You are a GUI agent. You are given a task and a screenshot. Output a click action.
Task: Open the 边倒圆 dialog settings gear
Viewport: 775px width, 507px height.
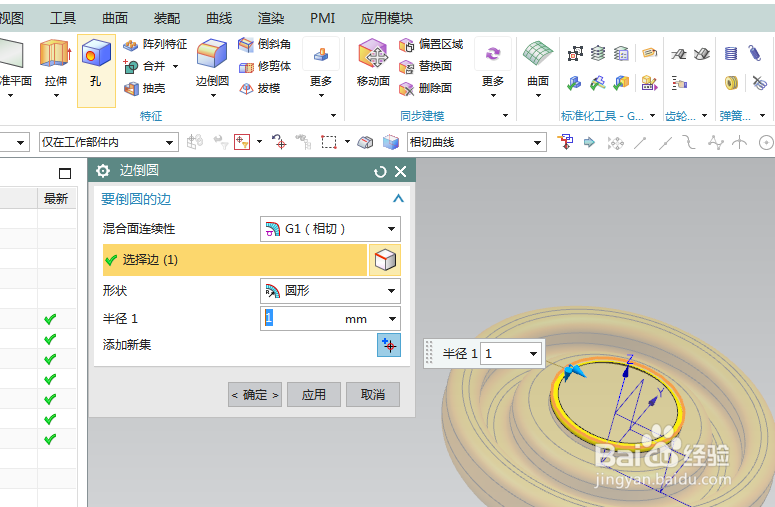(x=102, y=171)
